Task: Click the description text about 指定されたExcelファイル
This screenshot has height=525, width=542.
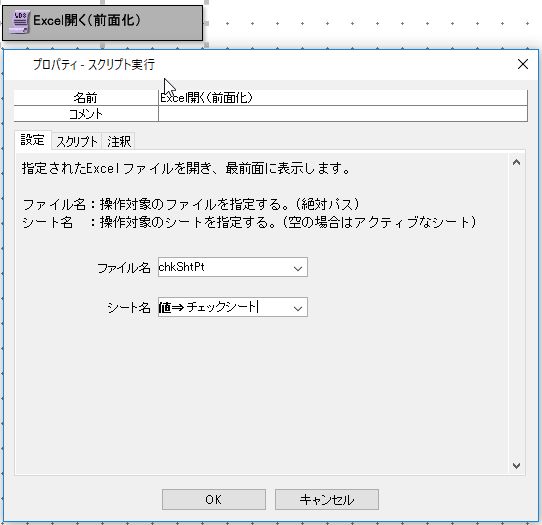Action: (186, 168)
